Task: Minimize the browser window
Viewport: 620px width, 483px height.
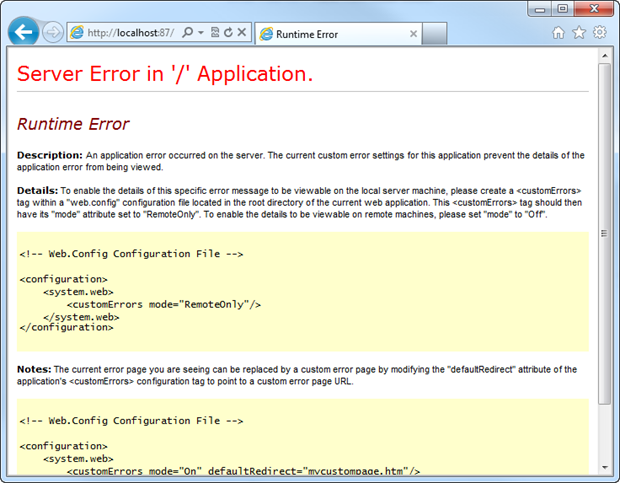Action: click(x=541, y=9)
